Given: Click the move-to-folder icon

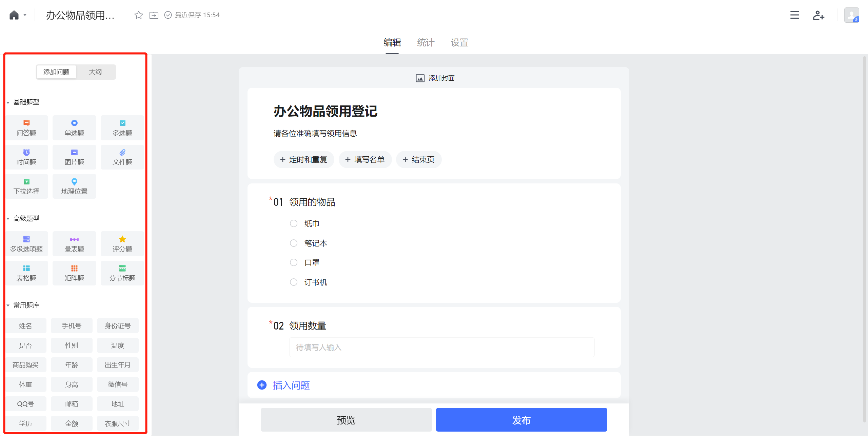Looking at the screenshot, I should 154,15.
